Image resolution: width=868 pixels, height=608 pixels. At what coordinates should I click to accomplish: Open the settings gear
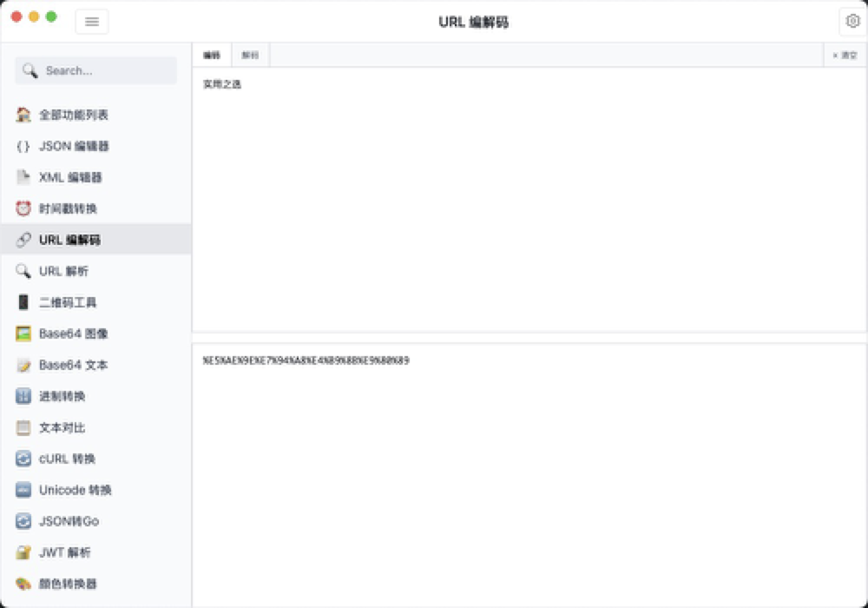[852, 21]
